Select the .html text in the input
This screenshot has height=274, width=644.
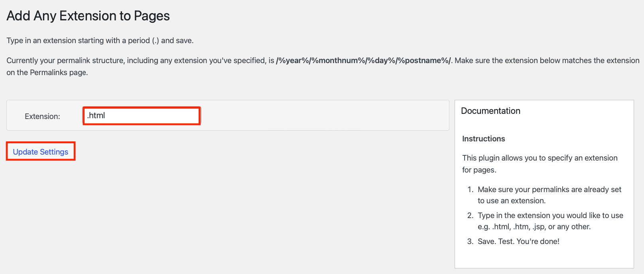point(96,115)
